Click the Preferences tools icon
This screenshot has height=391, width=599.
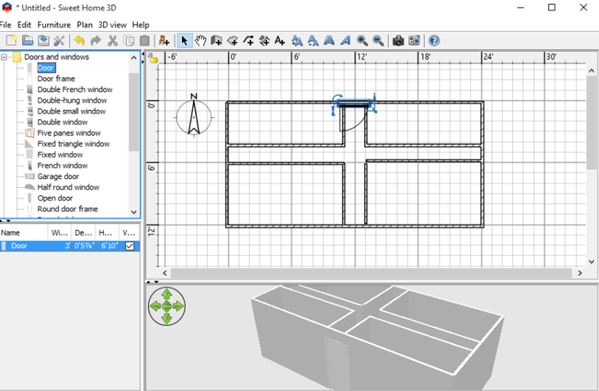click(59, 40)
